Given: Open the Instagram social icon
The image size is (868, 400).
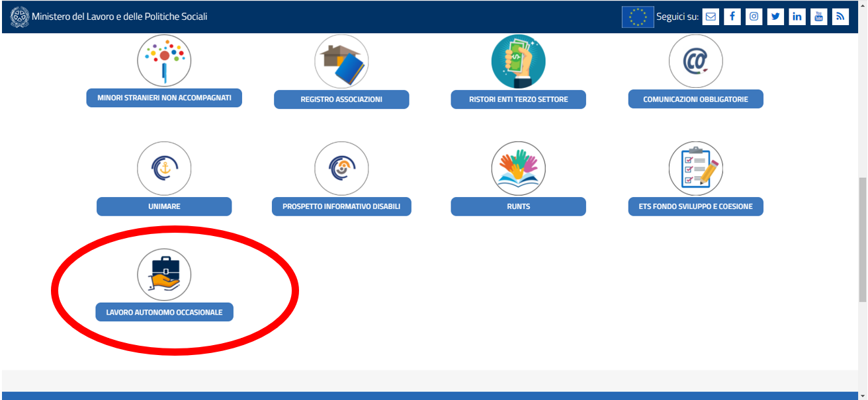Looking at the screenshot, I should click(x=754, y=17).
